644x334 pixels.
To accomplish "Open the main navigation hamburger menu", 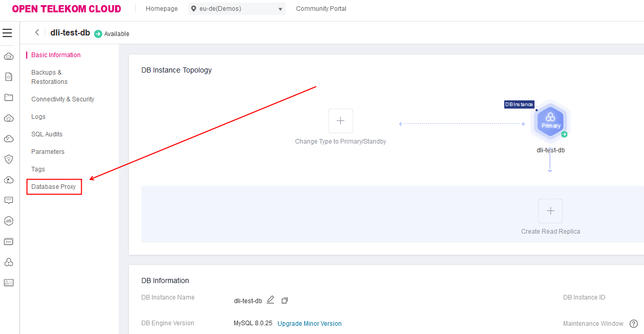I will [7, 32].
